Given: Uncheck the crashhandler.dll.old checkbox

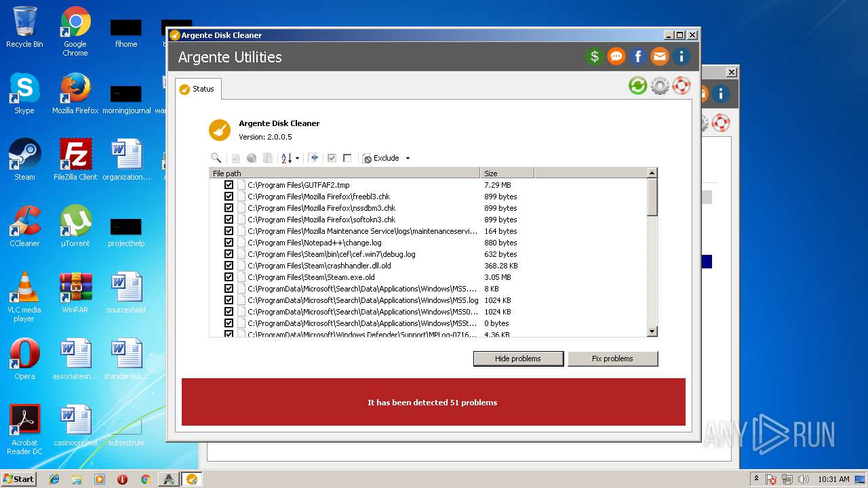Looking at the screenshot, I should (229, 266).
